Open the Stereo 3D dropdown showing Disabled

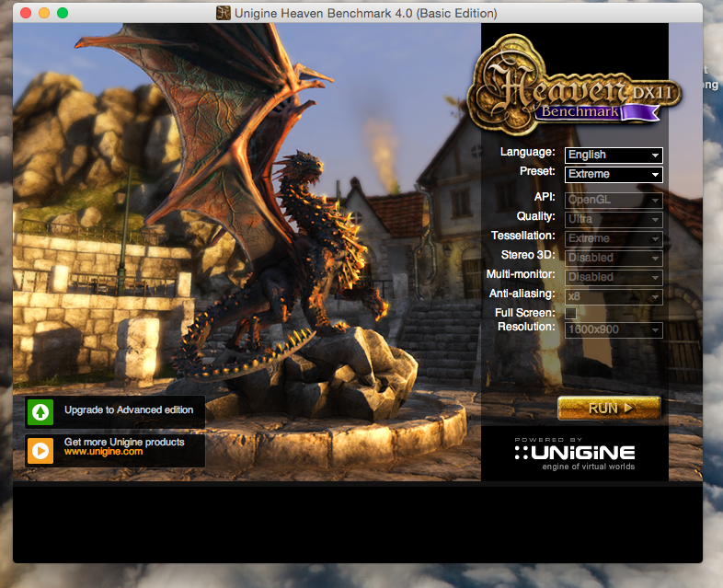pyautogui.click(x=614, y=259)
